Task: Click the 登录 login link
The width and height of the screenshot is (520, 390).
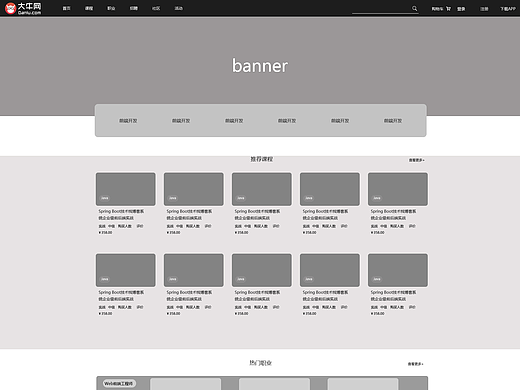Action: coord(461,9)
